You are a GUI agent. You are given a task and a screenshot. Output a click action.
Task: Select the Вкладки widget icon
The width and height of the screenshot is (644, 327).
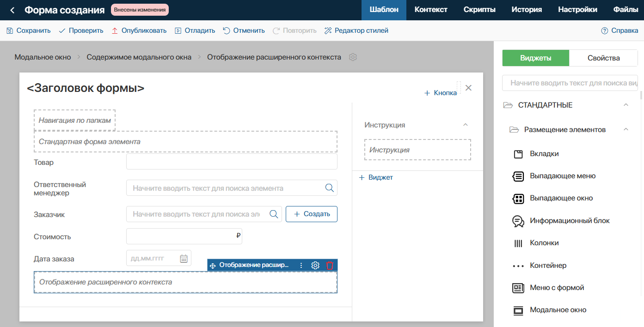(518, 154)
